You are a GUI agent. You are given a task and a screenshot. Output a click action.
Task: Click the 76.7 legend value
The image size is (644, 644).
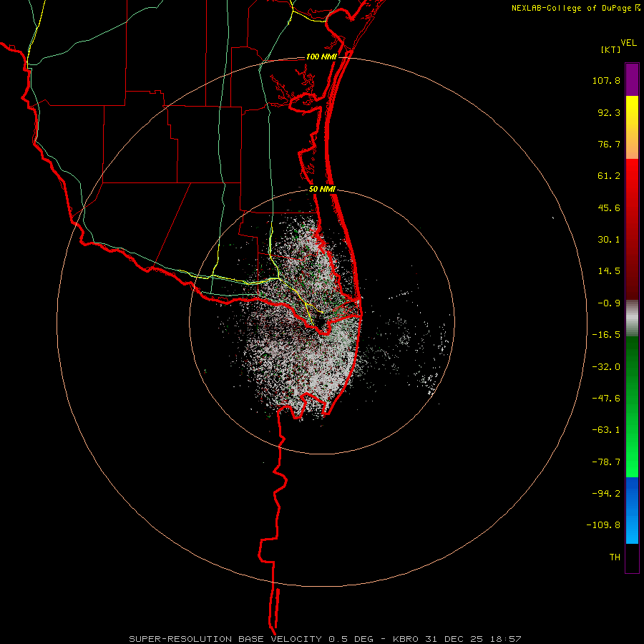[x=609, y=144]
